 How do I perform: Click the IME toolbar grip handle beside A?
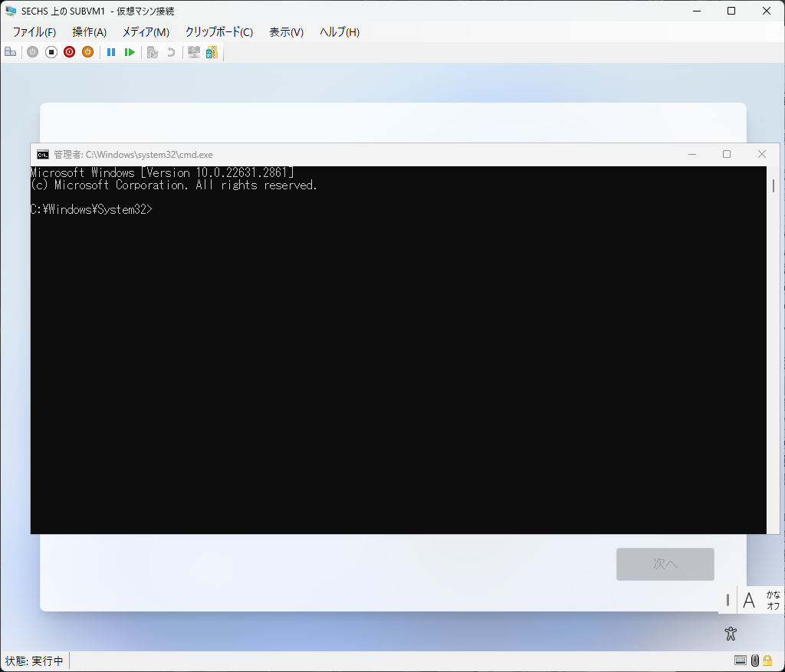(x=728, y=600)
